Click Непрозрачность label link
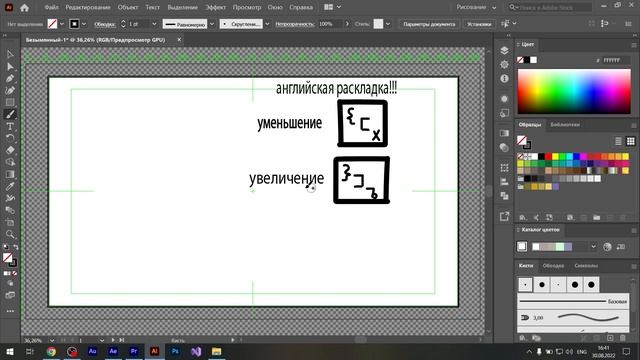The width and height of the screenshot is (640, 360). click(x=295, y=24)
